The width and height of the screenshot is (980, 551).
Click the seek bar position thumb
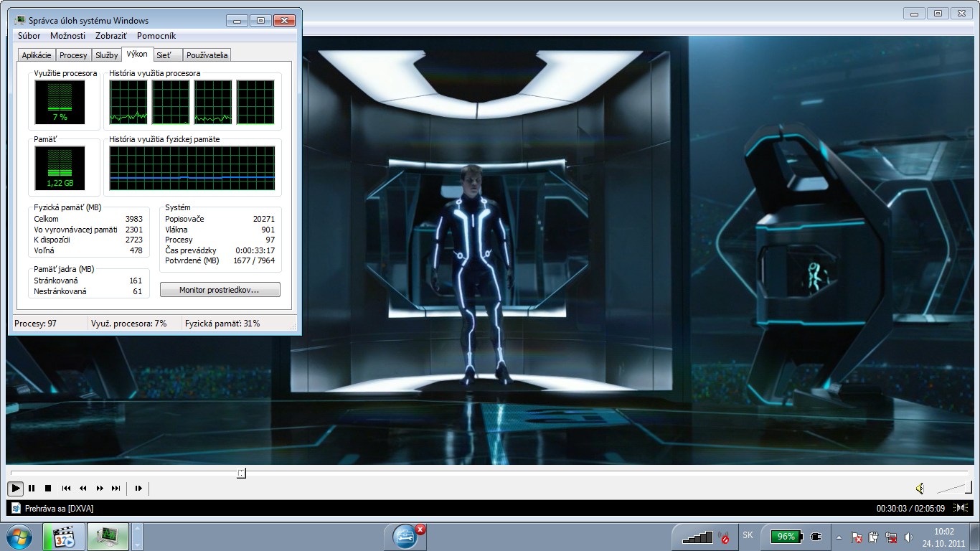241,473
